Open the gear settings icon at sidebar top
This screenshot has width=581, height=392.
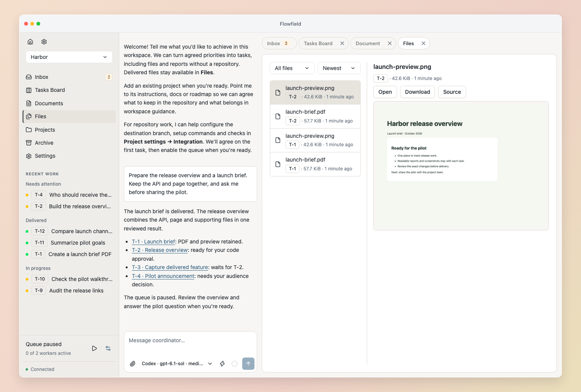(44, 42)
